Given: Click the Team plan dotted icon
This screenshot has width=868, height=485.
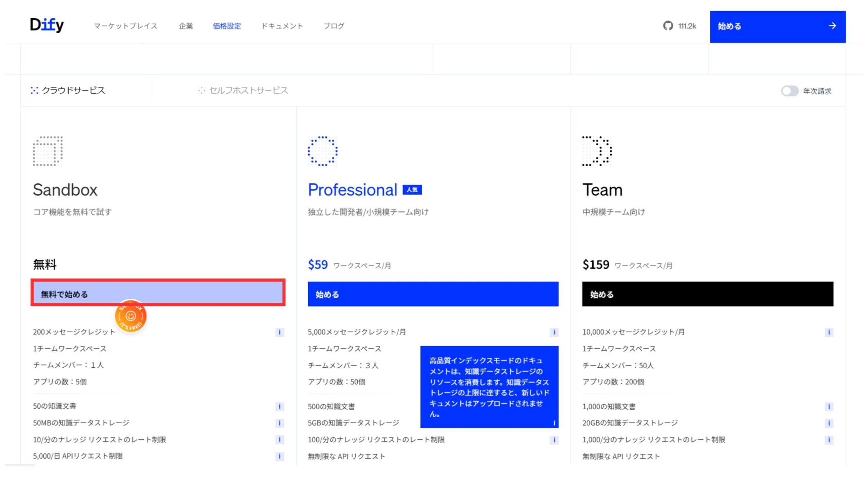Looking at the screenshot, I should [x=597, y=151].
